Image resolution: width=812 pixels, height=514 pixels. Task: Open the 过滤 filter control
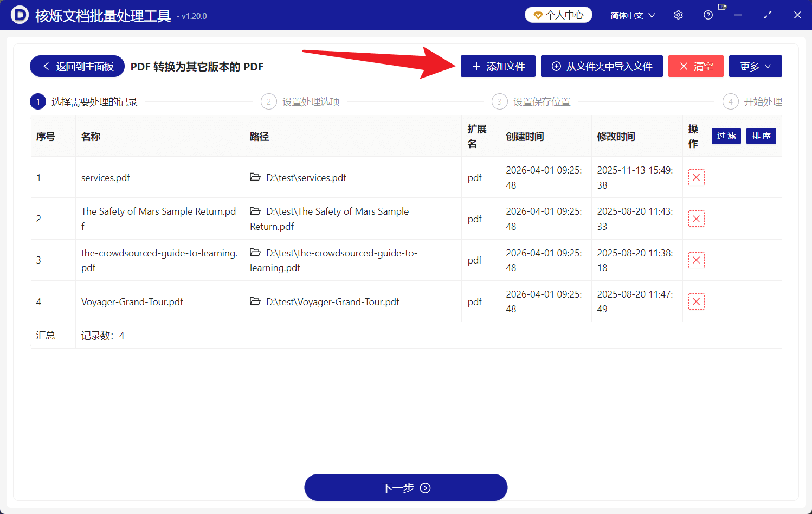point(726,136)
